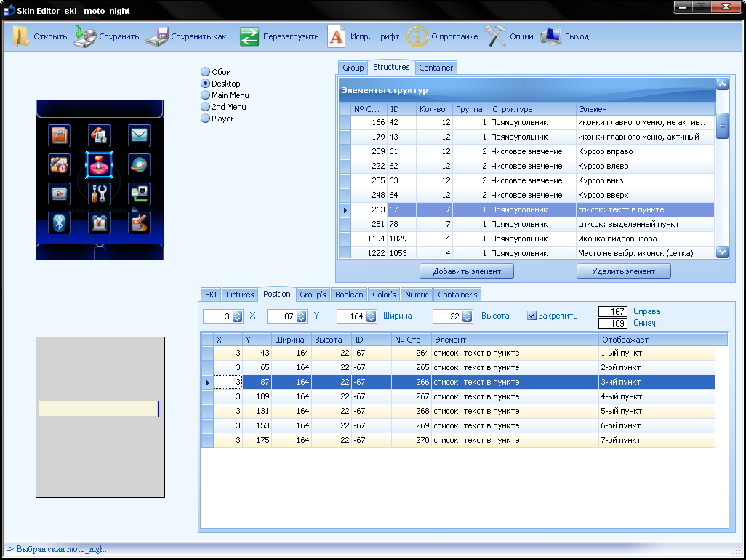
Task: Select the wrench settings icon in phone preview
Action: click(x=99, y=193)
